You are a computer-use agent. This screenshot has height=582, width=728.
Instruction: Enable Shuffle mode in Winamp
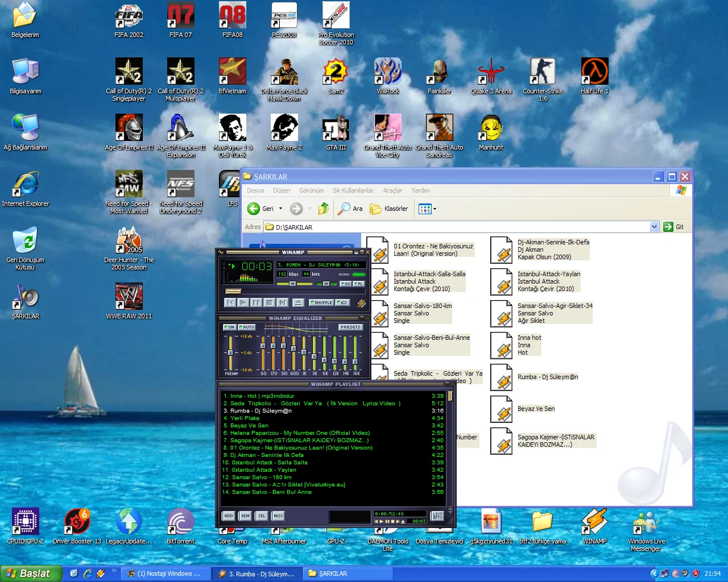tap(321, 302)
